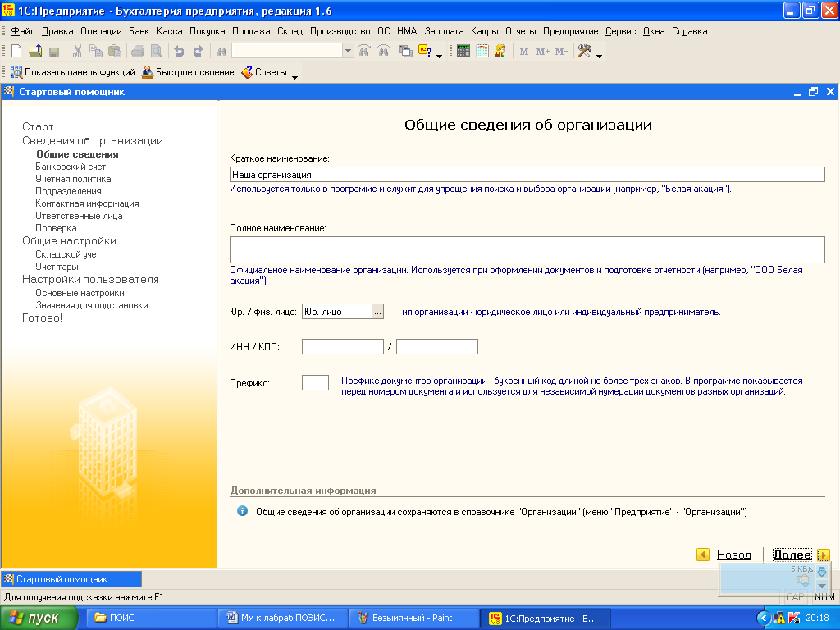Click the Print preview icon
840x630 pixels.
tap(157, 52)
